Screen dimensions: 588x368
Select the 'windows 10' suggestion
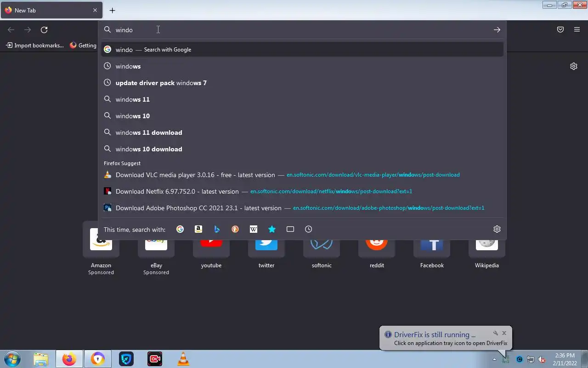coord(302,116)
